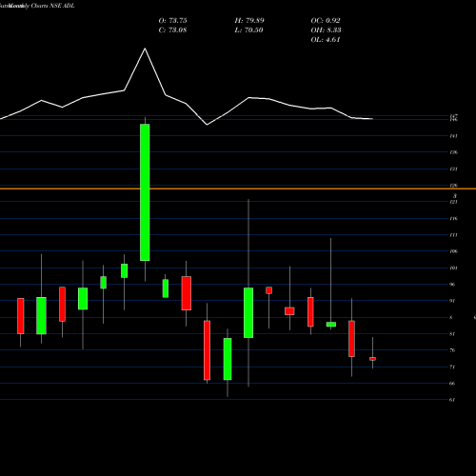Click the price axis label '101'

454,268
